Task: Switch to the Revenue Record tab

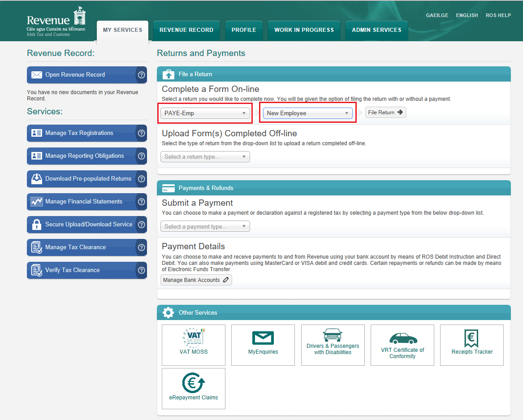Action: [186, 30]
